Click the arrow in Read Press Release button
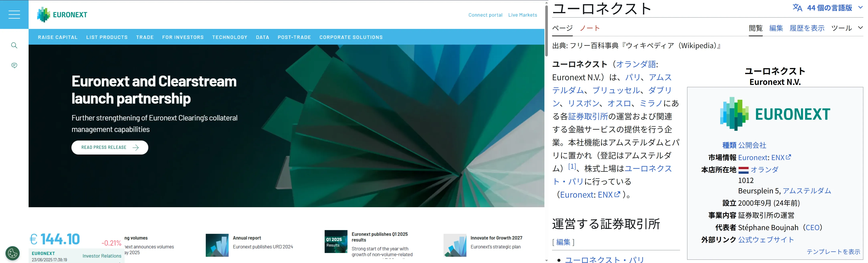868x263 pixels. (x=135, y=148)
